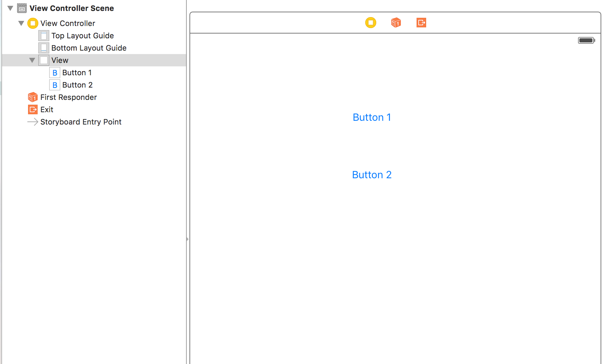
Task: Click the View Controller icon in the outline
Action: pos(32,23)
